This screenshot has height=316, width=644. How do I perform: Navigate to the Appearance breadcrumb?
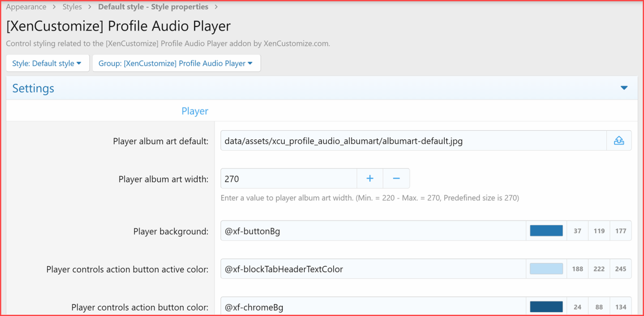point(26,7)
